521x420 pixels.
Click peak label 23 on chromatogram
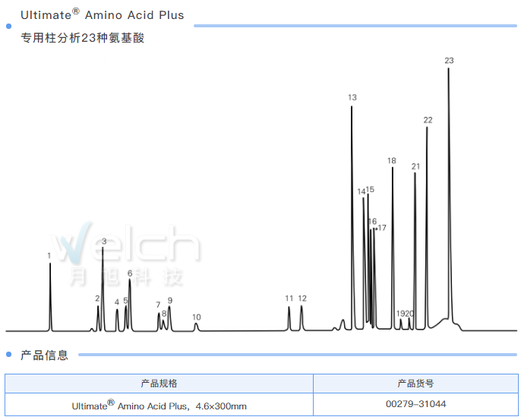449,60
